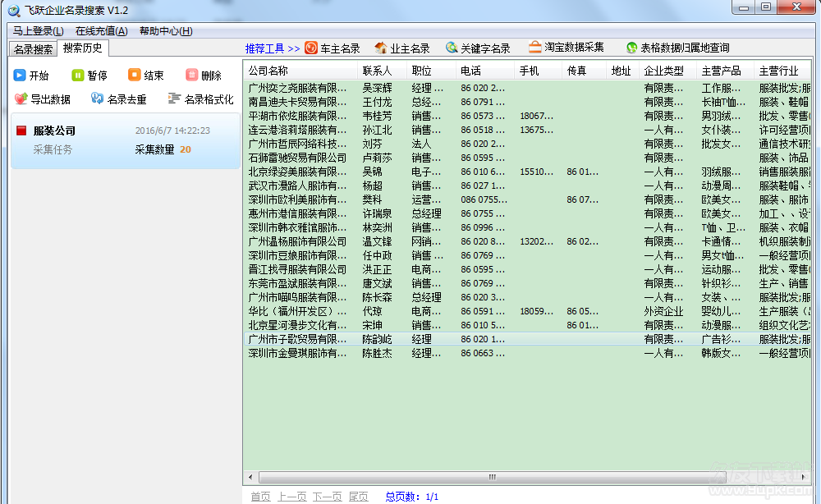Select row 广州市喵呜服装有限

(x=527, y=297)
